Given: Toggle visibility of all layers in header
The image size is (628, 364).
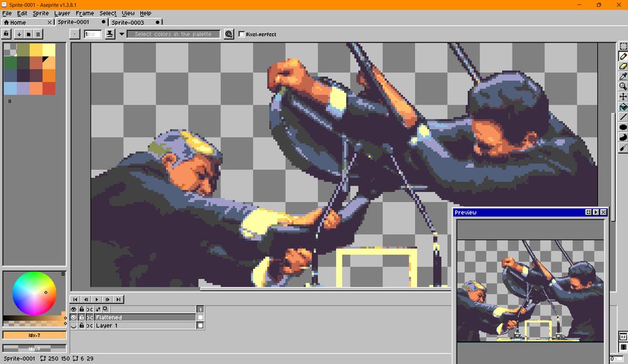Looking at the screenshot, I should click(73, 309).
